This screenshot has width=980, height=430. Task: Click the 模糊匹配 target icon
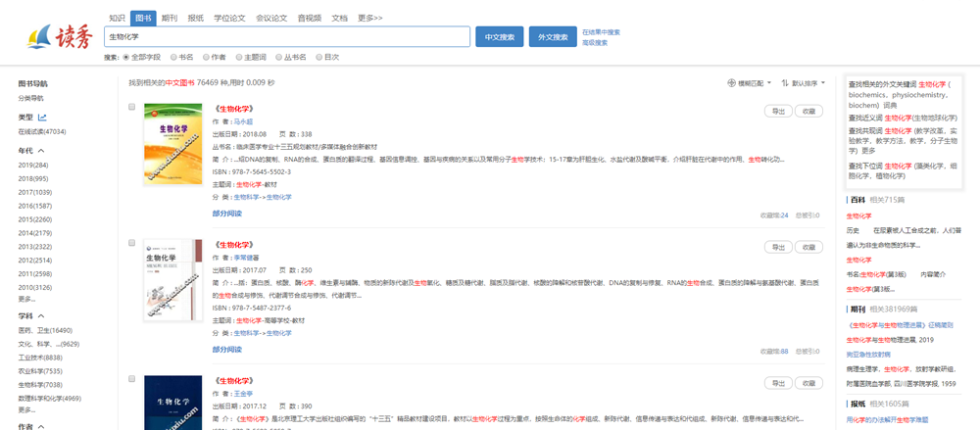point(731,82)
